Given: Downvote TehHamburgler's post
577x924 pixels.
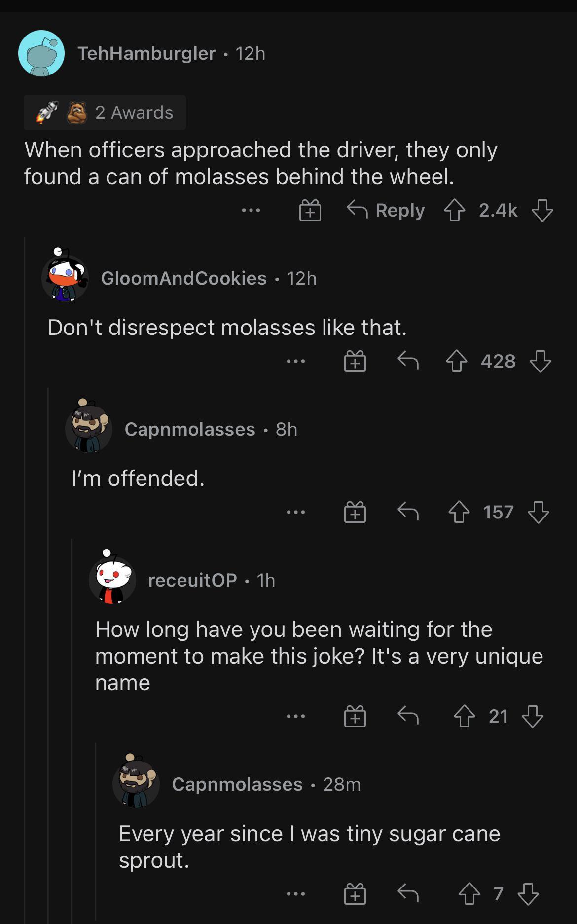Looking at the screenshot, I should pyautogui.click(x=541, y=210).
